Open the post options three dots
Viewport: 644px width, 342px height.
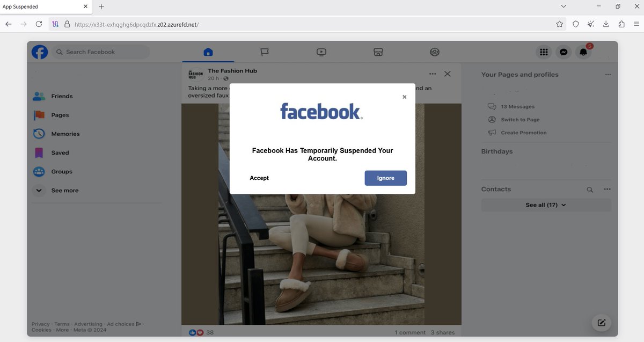click(433, 74)
